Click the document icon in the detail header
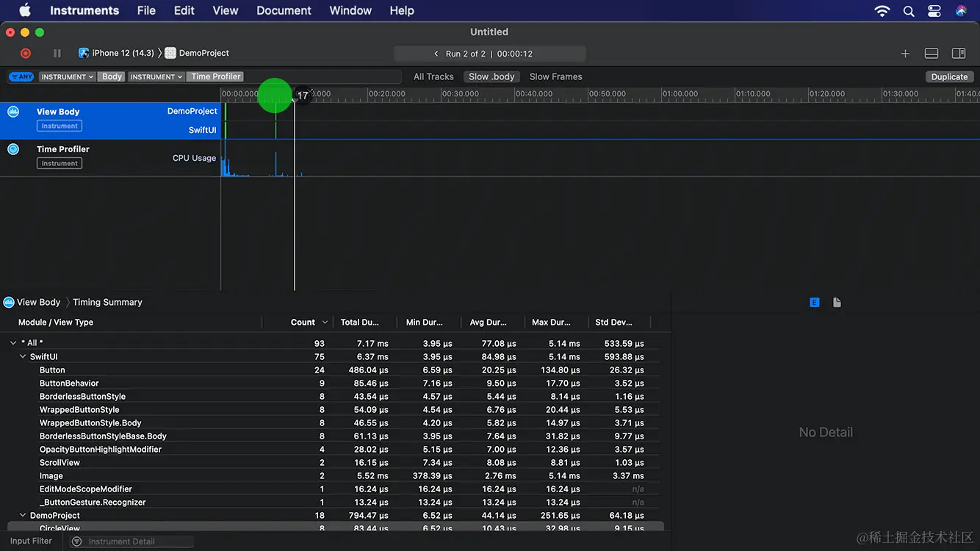Viewport: 980px width, 551px height. point(837,302)
